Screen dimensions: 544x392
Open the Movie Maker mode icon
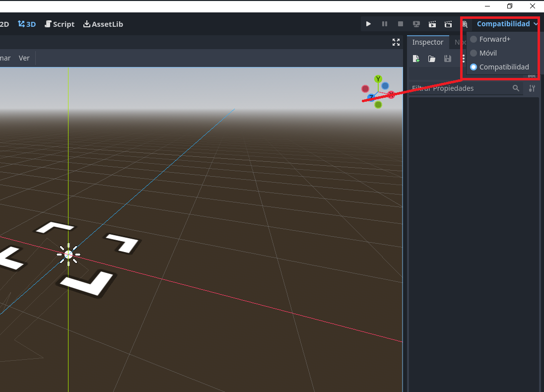pos(465,24)
